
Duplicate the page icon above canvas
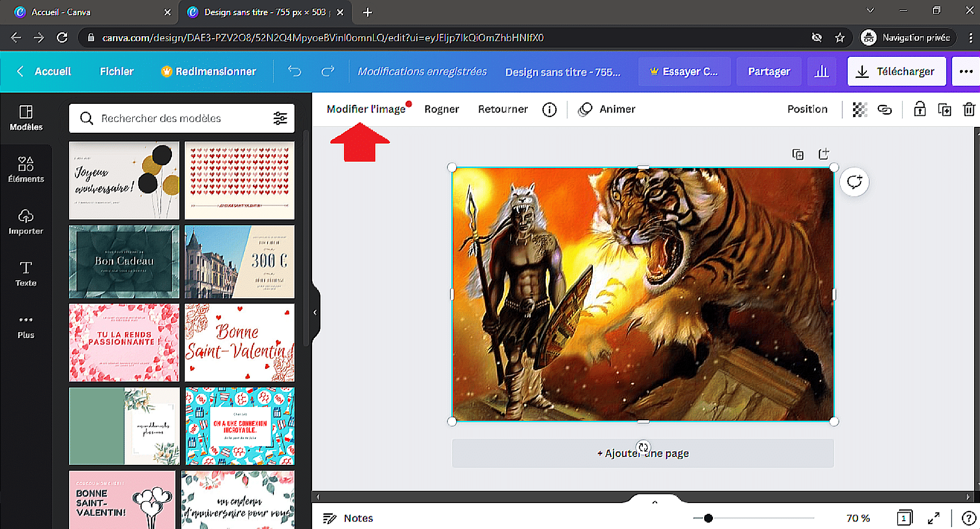pos(798,154)
